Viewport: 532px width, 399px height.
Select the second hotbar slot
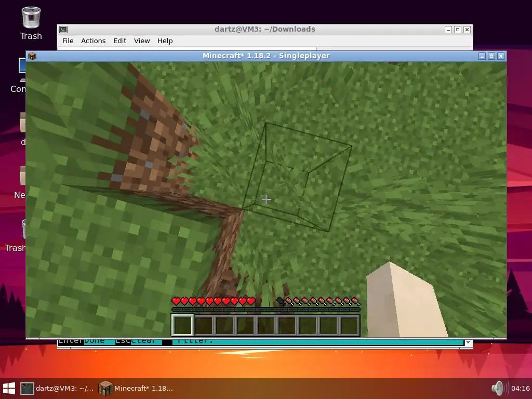204,325
